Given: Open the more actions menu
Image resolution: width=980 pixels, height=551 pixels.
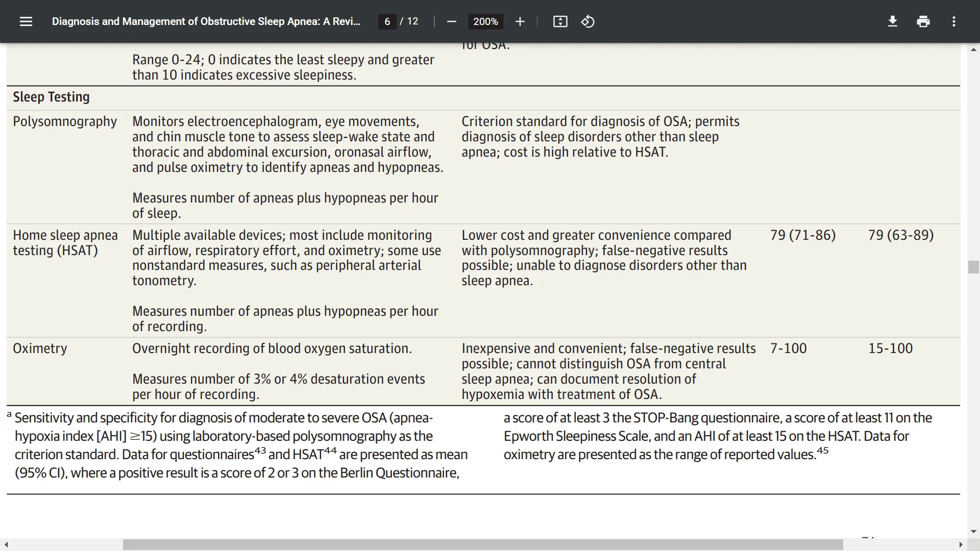Looking at the screenshot, I should point(953,21).
